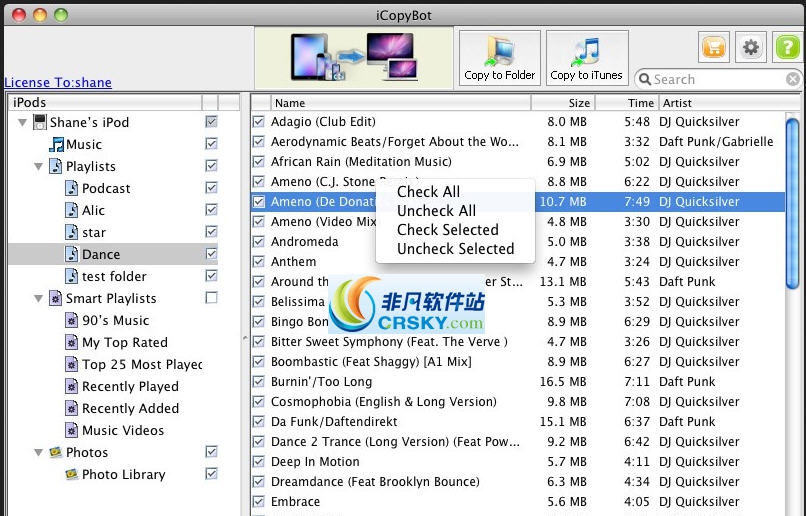Click the Photos category icon
This screenshot has width=806, height=516.
[56, 452]
